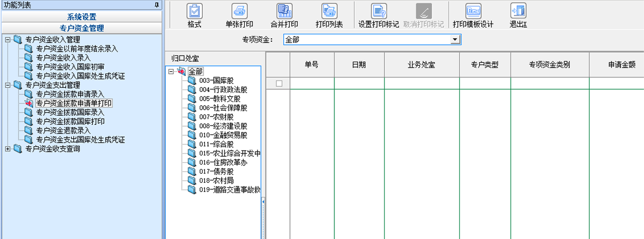Select department 010-金融贸易股

(x=223, y=135)
